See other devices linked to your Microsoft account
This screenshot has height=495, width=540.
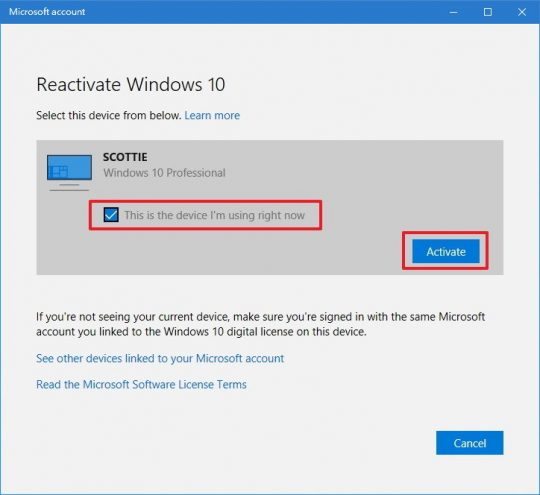pyautogui.click(x=160, y=359)
